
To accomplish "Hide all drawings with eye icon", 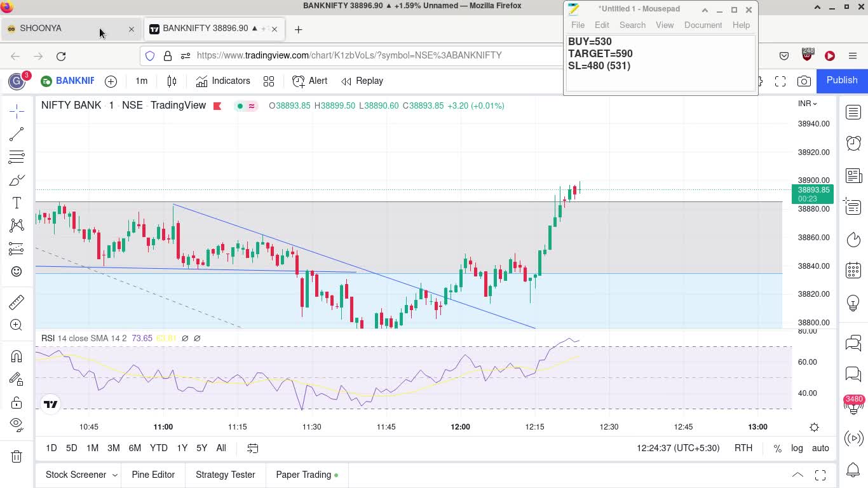I will point(17,424).
